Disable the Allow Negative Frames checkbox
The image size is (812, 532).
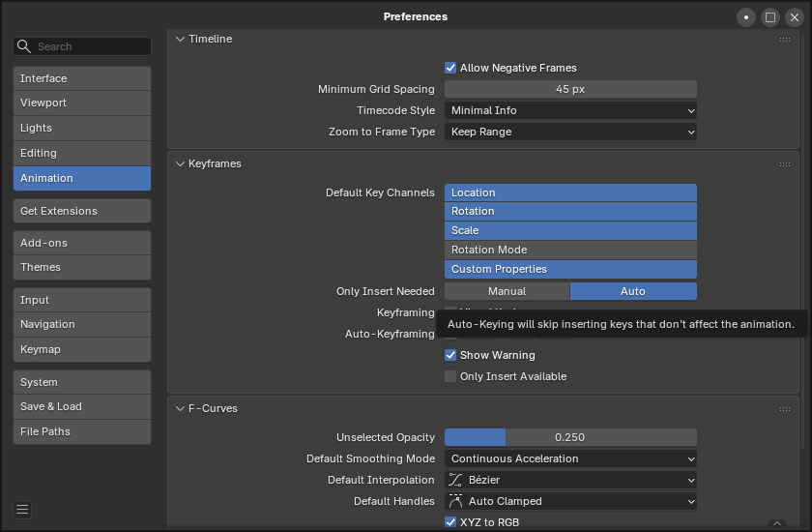click(450, 68)
